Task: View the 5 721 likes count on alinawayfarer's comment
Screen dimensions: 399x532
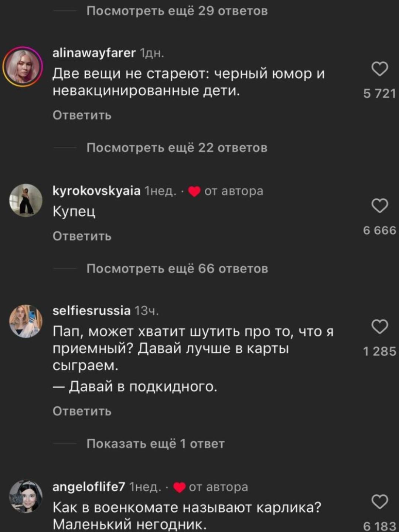Action: pos(379,93)
